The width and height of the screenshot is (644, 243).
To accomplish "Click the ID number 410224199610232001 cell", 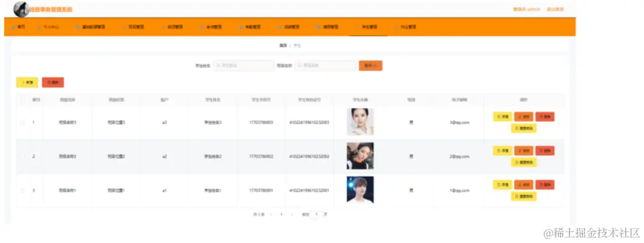I will click(309, 191).
